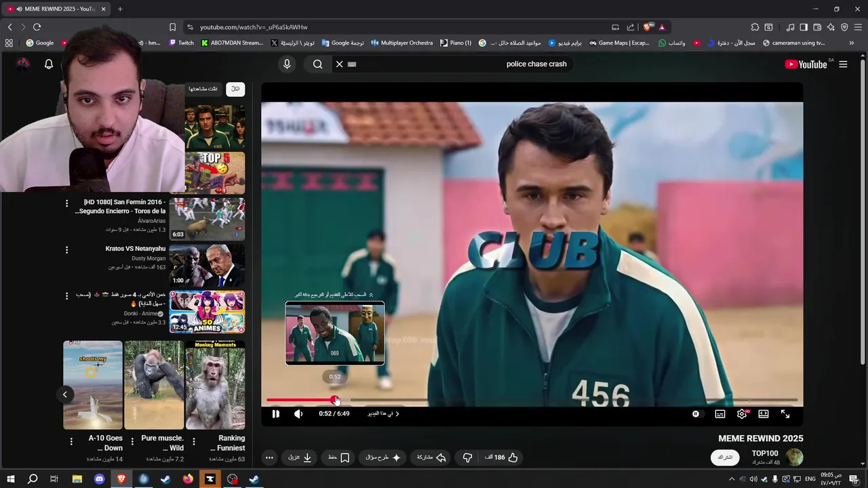Open the Brave main hamburger menu

pyautogui.click(x=859, y=27)
